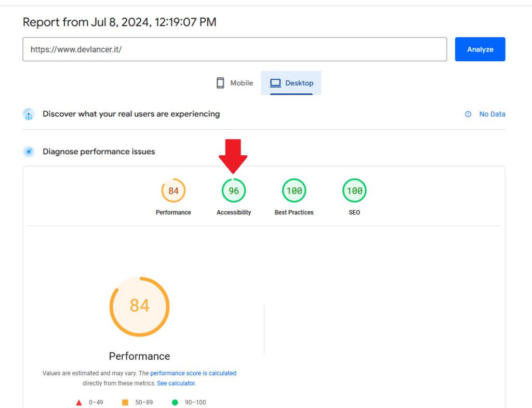Click the Analyze button
Viewport: 532px width, 408px height.
click(x=480, y=49)
